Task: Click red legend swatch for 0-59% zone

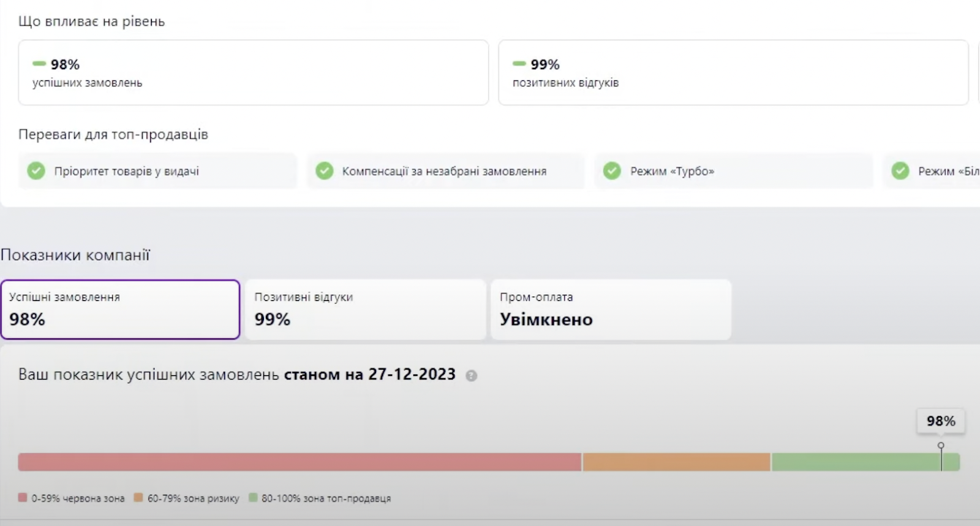Action: pos(23,497)
